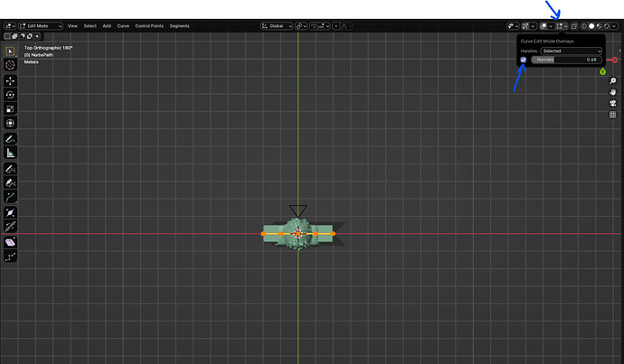Switch to material preview shading
624x364 pixels.
click(600, 26)
